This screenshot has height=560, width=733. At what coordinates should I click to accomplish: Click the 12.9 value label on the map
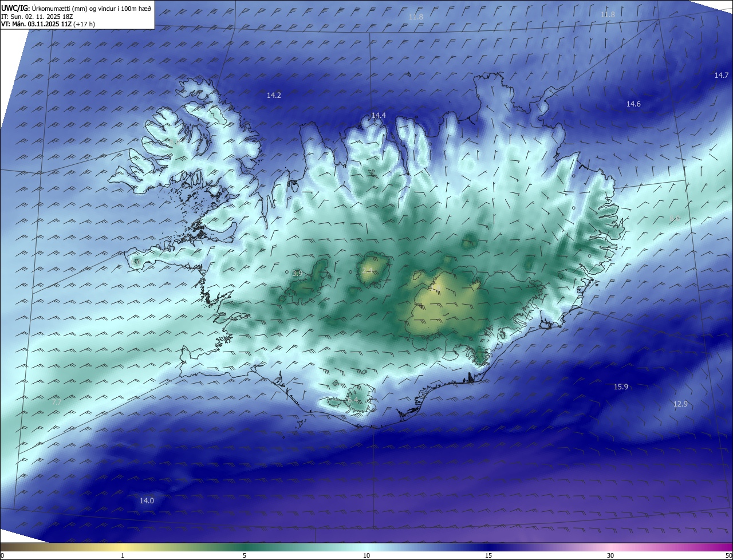click(680, 404)
